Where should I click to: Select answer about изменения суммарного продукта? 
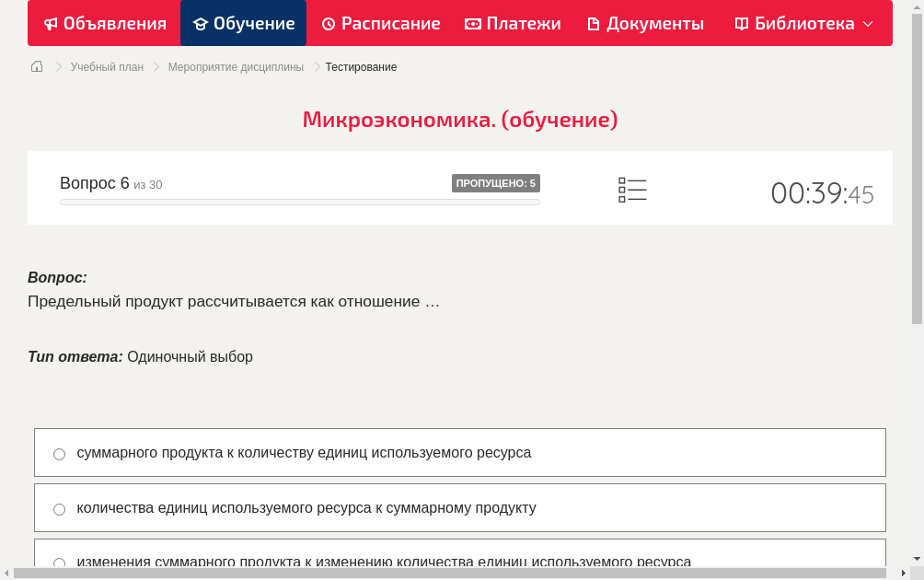click(59, 563)
